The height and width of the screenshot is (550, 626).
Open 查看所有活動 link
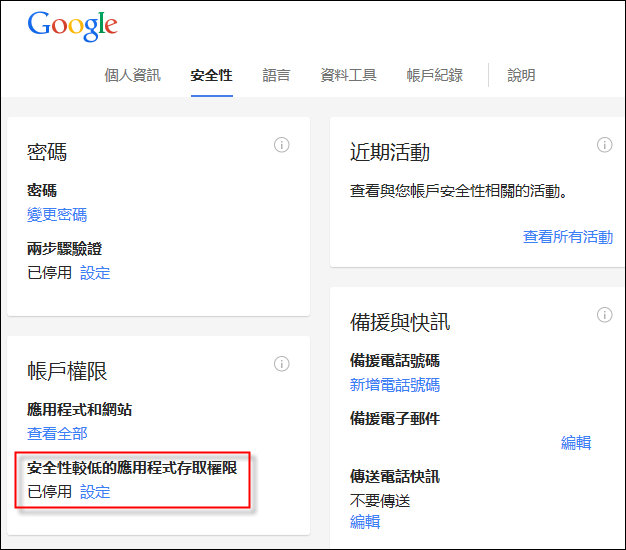(568, 237)
